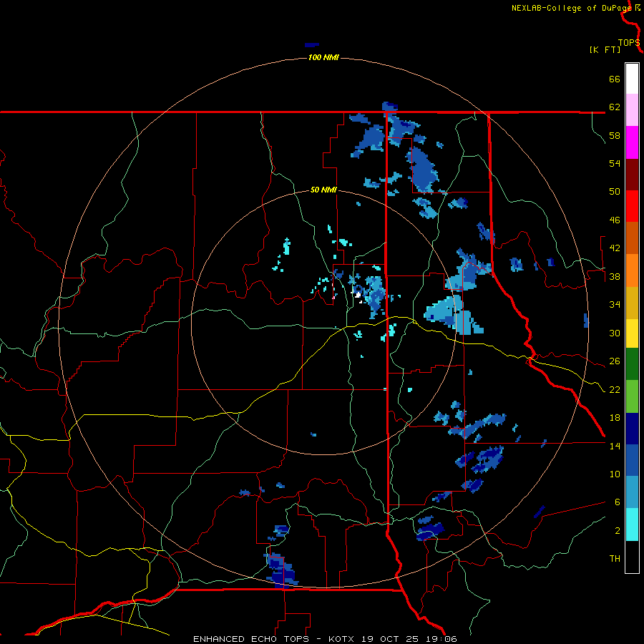The width and height of the screenshot is (644, 644).
Task: Click the 'TOPS' legend heading
Action: [x=629, y=43]
